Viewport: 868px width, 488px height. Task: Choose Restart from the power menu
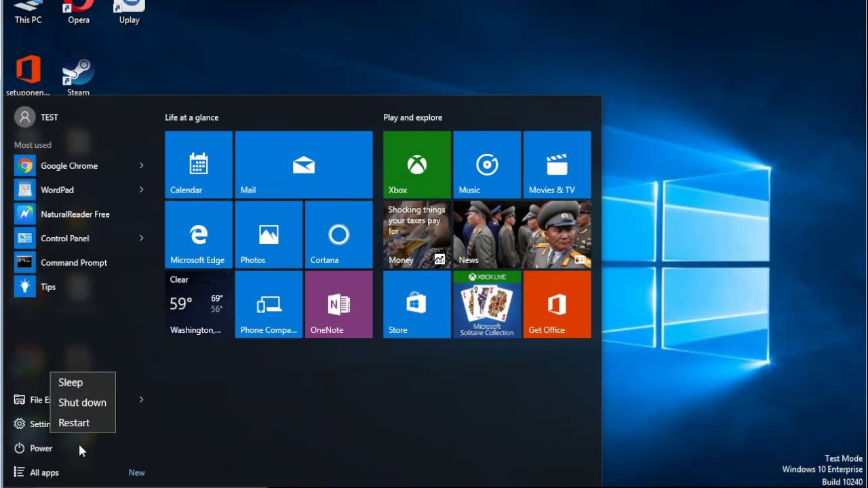coord(83,423)
